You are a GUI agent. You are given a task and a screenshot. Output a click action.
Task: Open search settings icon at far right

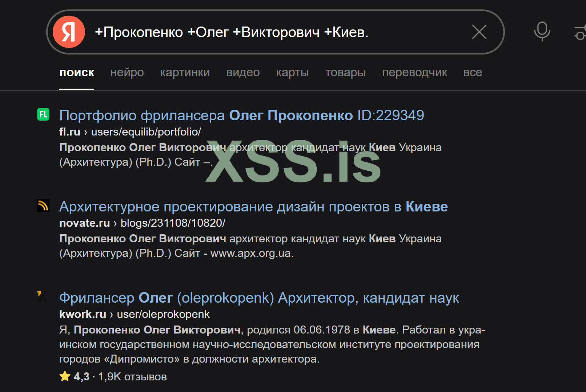581,33
